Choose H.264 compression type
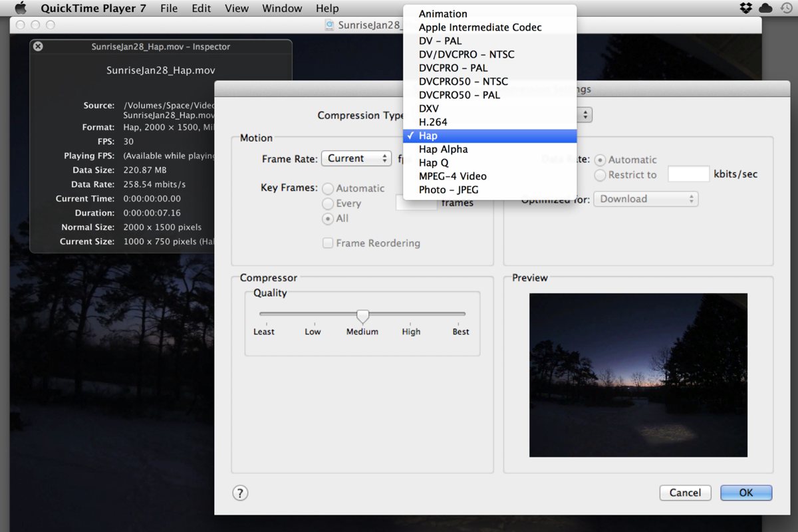 (x=433, y=122)
